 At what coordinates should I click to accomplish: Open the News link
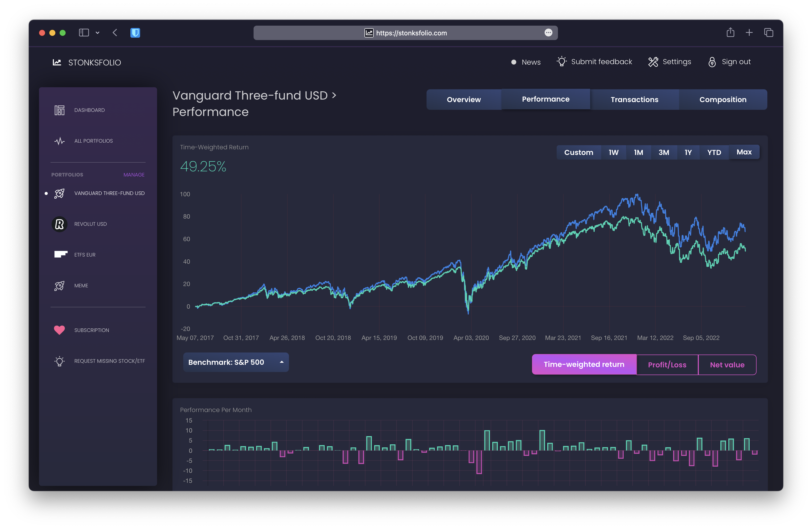[x=531, y=62]
